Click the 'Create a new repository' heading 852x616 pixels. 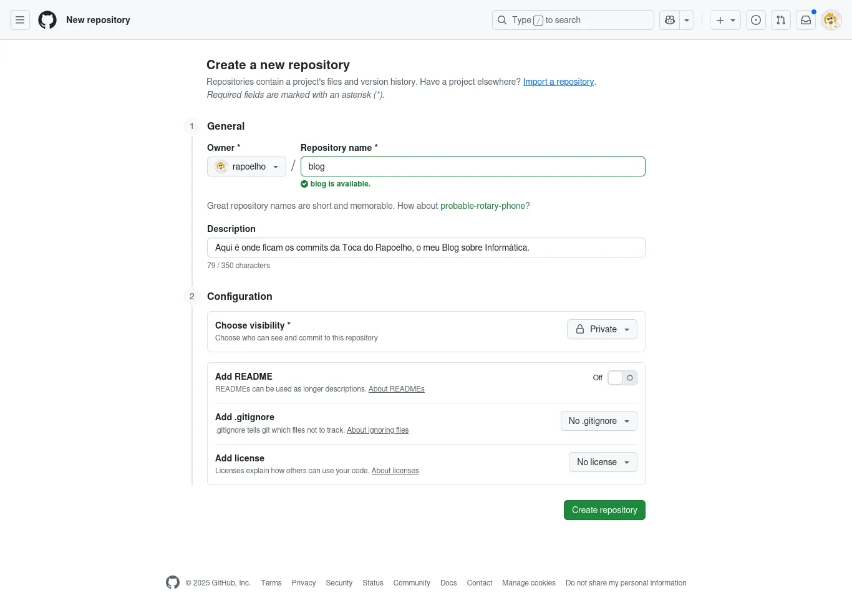[x=278, y=65]
